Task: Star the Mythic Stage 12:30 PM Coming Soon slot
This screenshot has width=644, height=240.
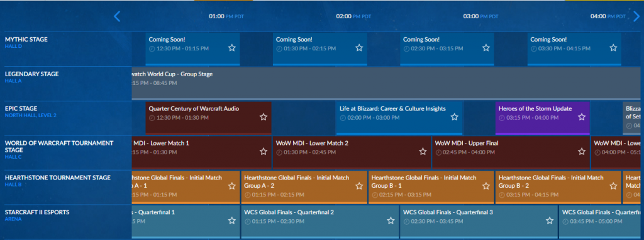Action: [231, 48]
